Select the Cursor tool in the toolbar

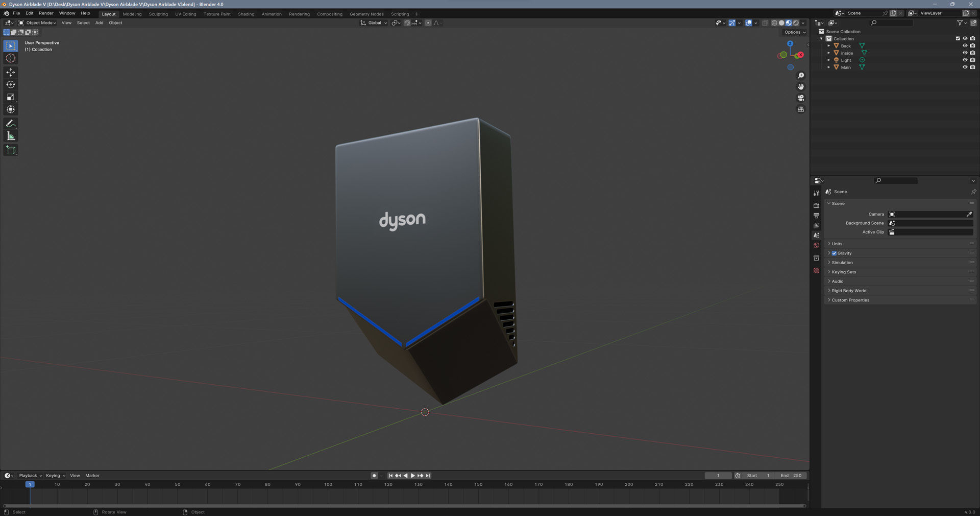click(11, 58)
